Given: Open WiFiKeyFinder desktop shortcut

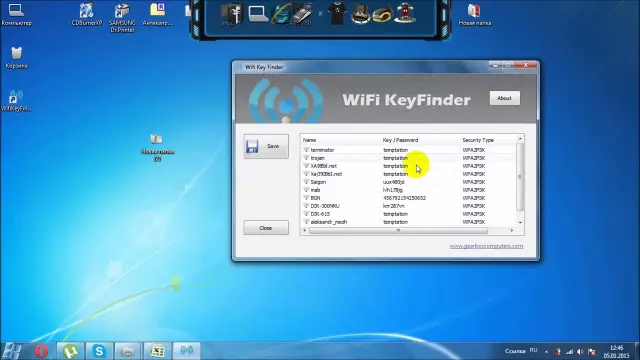Looking at the screenshot, I should tap(16, 100).
